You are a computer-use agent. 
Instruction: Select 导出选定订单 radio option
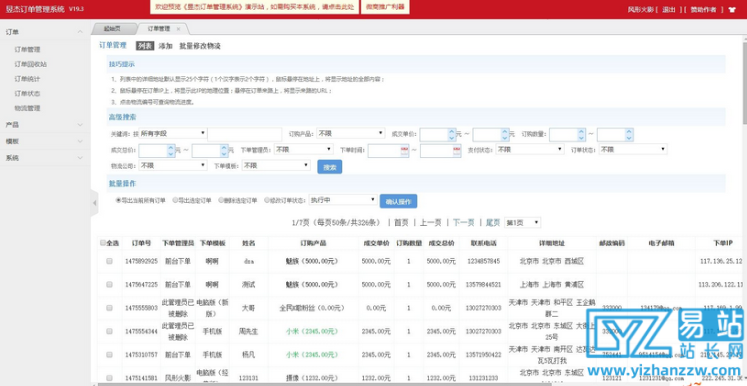point(175,201)
